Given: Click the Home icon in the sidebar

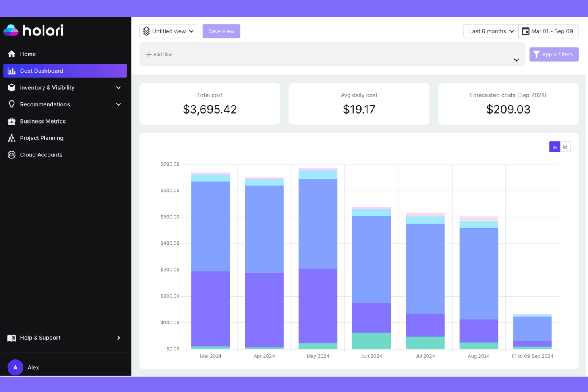Looking at the screenshot, I should (12, 54).
